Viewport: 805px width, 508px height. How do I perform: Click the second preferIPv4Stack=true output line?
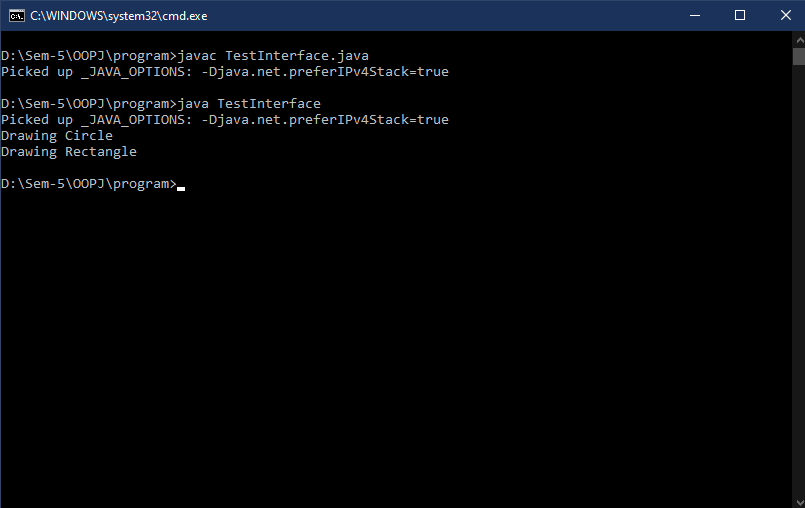(x=225, y=120)
